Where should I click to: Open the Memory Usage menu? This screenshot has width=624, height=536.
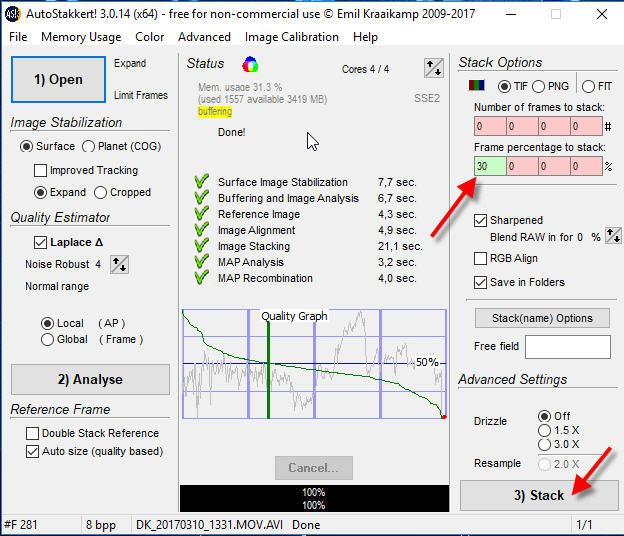pos(81,37)
